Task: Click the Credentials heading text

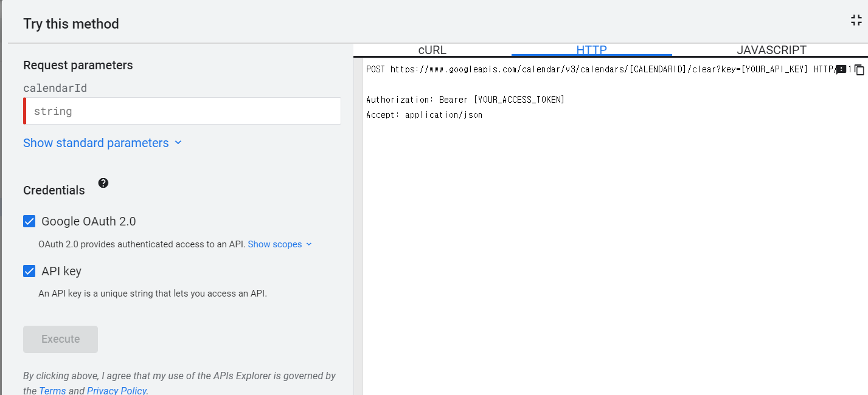Action: (x=54, y=190)
